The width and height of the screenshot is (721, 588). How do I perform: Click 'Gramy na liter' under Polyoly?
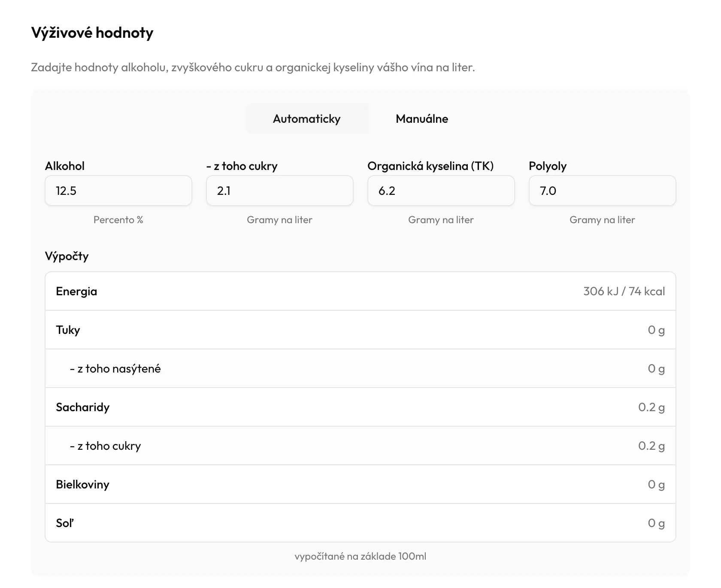pos(603,220)
